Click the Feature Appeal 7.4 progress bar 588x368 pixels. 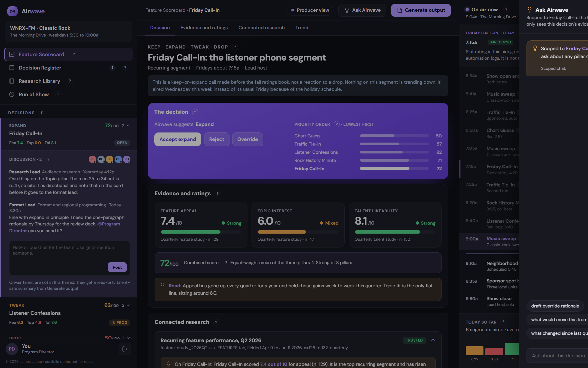point(201,232)
